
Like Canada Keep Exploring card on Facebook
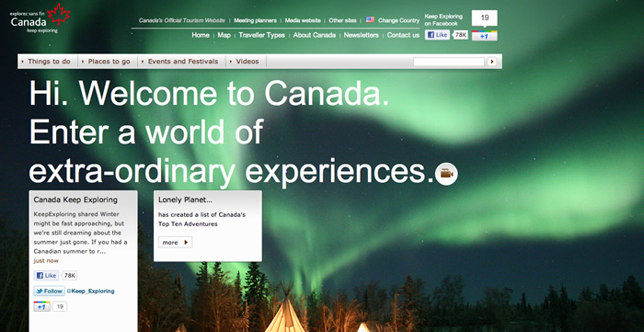(x=46, y=275)
